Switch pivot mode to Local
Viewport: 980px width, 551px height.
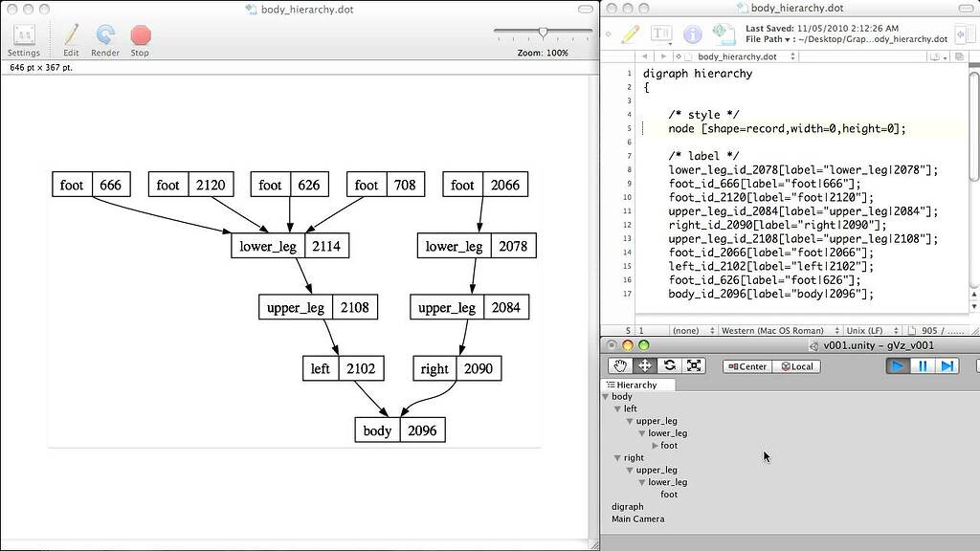pyautogui.click(x=797, y=366)
